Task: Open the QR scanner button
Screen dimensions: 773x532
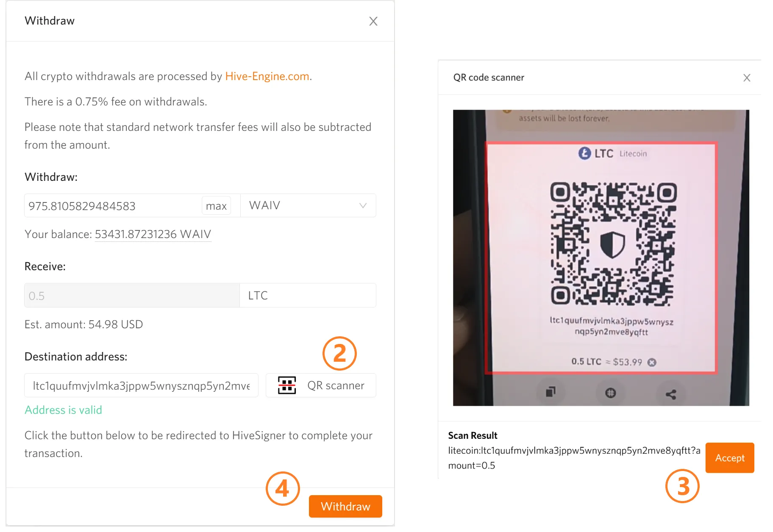Action: (x=321, y=385)
